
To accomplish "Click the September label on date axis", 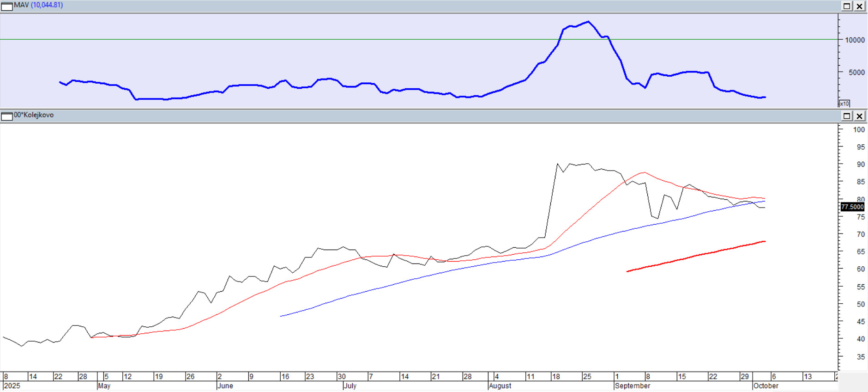I will tap(633, 386).
